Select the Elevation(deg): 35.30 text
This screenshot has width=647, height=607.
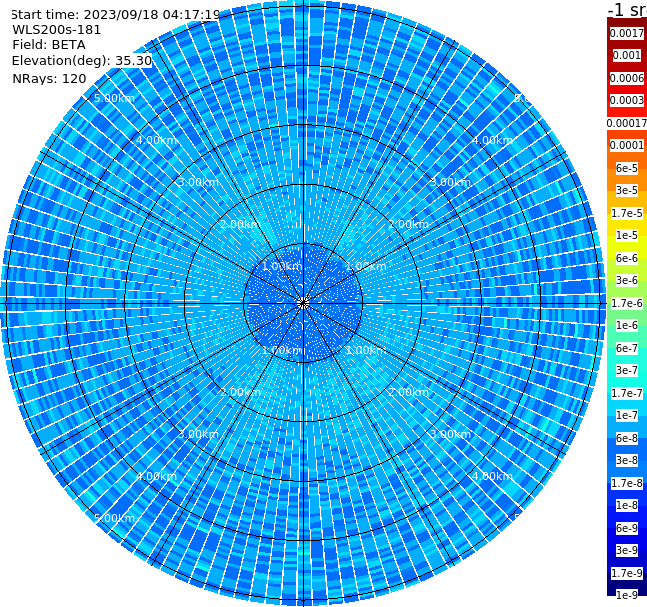82,61
